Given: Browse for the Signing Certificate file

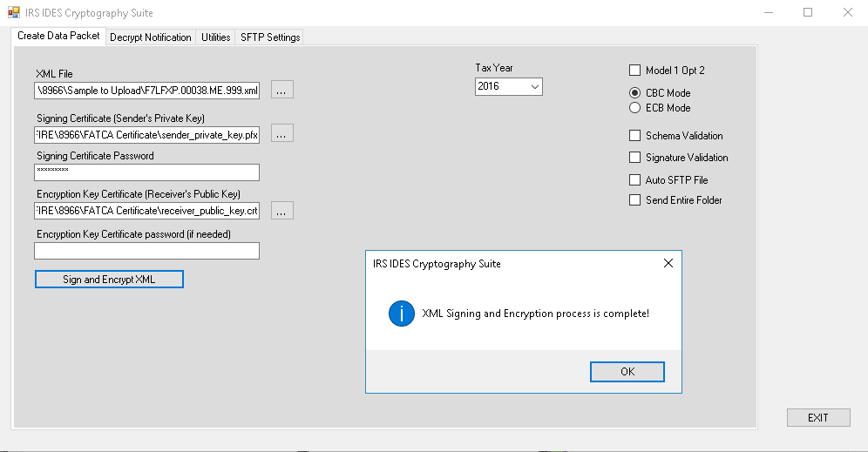Looking at the screenshot, I should (x=281, y=133).
